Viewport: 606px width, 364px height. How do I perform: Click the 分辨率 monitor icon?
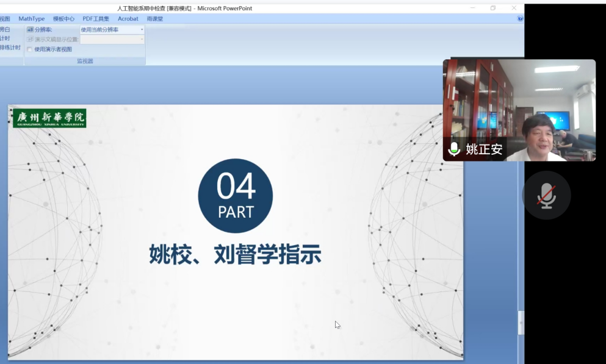click(31, 29)
